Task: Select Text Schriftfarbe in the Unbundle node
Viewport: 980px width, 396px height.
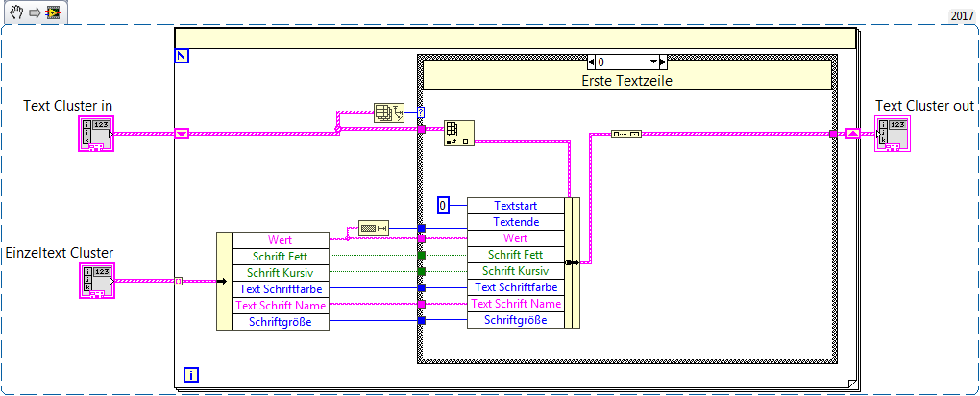Action: click(x=280, y=289)
